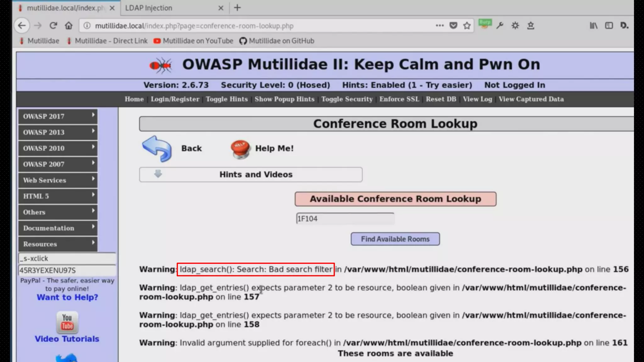Click the Burp extension icon

[x=485, y=25]
